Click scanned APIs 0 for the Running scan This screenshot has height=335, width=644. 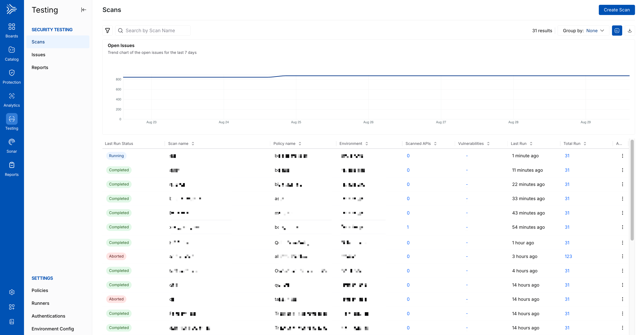coord(408,156)
